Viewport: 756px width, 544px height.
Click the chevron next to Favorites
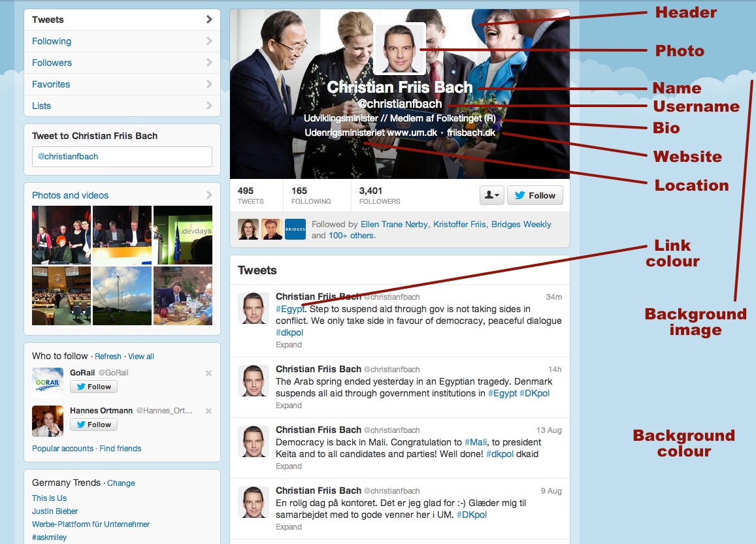(209, 84)
